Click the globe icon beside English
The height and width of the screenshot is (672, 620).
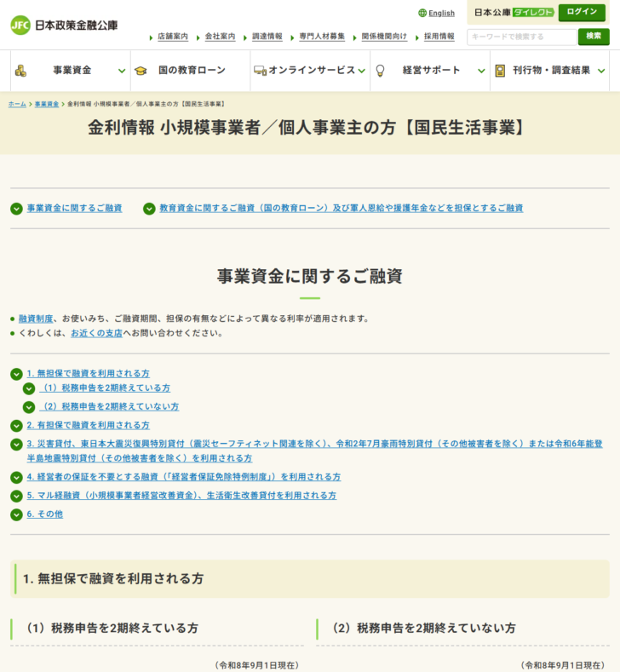(422, 14)
